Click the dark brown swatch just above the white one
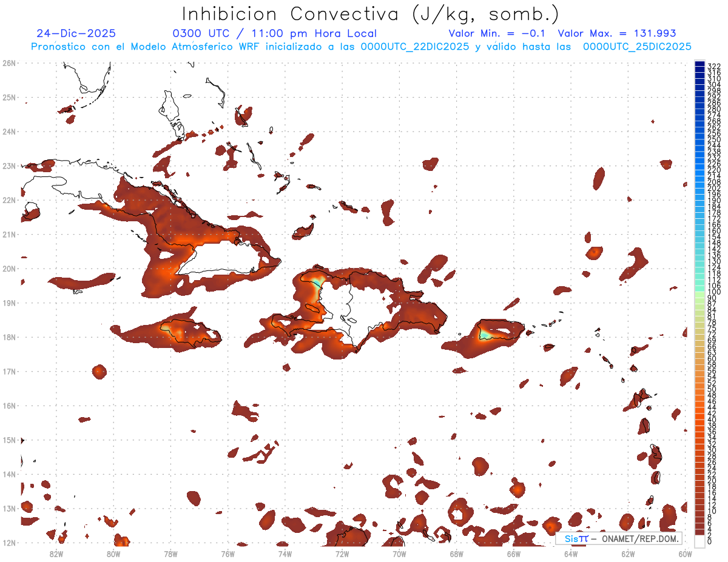Viewport: 728px width, 562px height. point(699,532)
